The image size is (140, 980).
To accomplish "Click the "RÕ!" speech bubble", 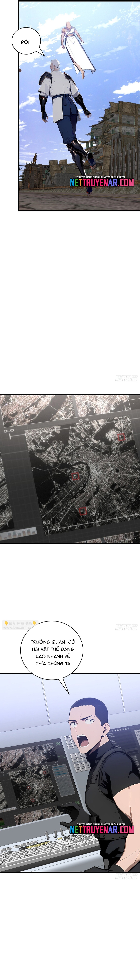I will 25,42.
